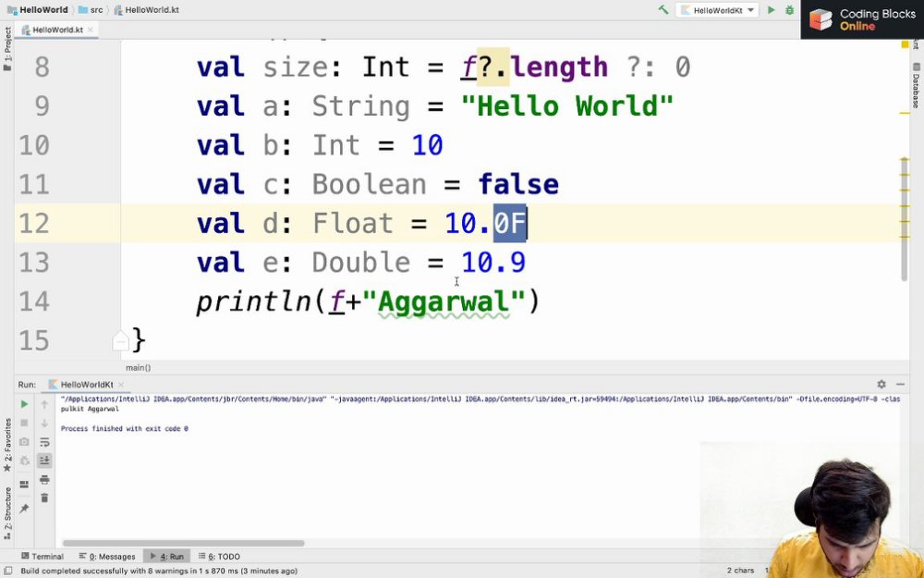The image size is (924, 578).
Task: Click 'Process finished with exit code 0' output
Action: pyautogui.click(x=125, y=429)
